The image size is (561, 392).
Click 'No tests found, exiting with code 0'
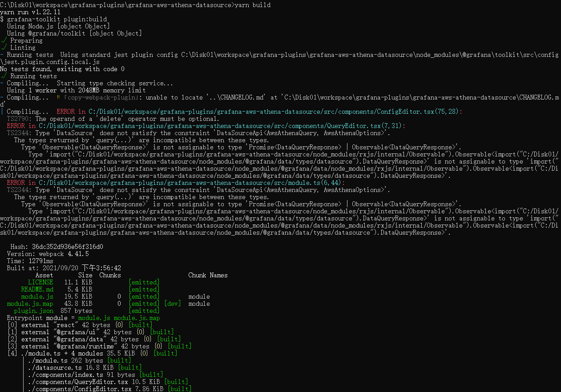(x=62, y=69)
